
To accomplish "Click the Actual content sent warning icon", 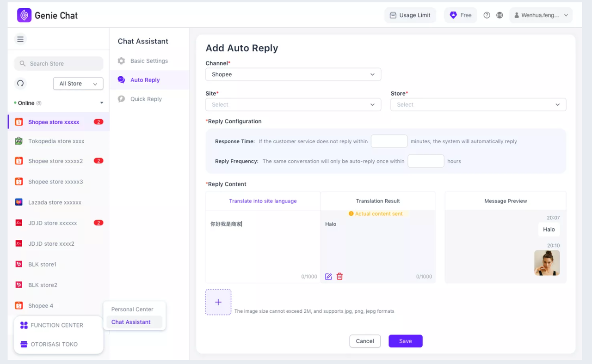I will click(x=351, y=214).
